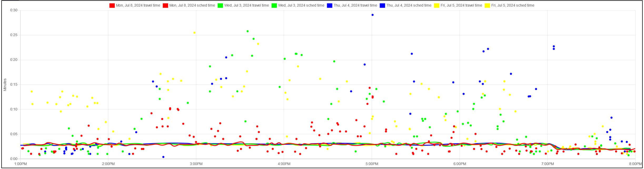The height and width of the screenshot is (169, 644).
Task: Toggle the 'Mon, Jul 8, 2024 travel time' legend label
Action: point(138,6)
